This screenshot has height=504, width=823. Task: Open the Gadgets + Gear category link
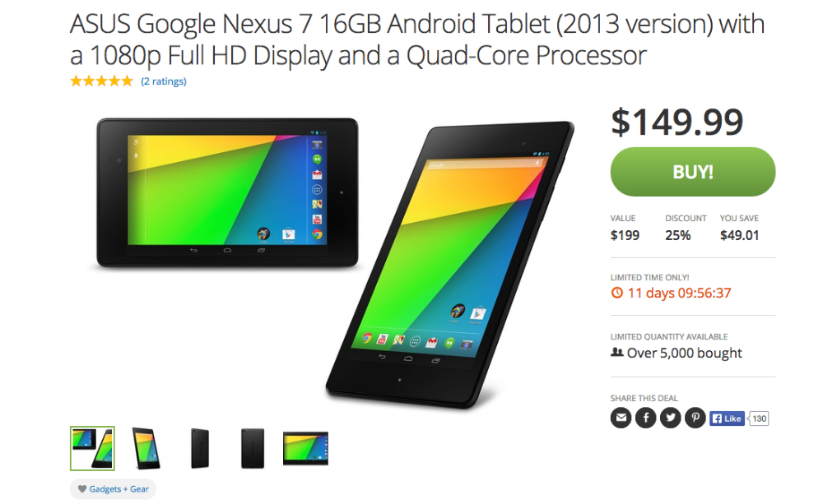coord(119,489)
